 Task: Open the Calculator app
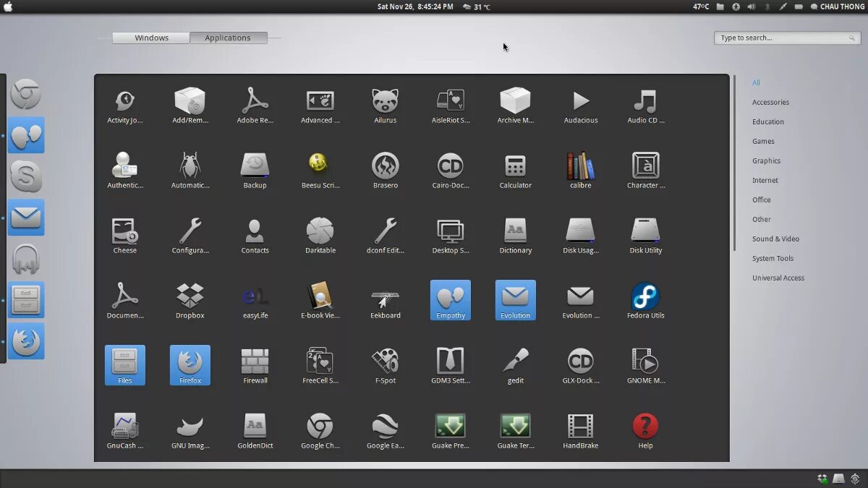(x=516, y=171)
